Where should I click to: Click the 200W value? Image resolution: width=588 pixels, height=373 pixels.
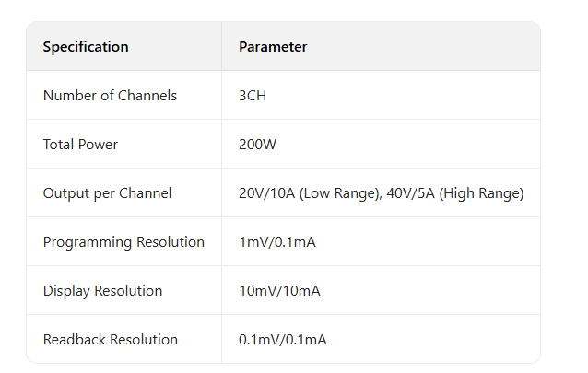coord(258,145)
